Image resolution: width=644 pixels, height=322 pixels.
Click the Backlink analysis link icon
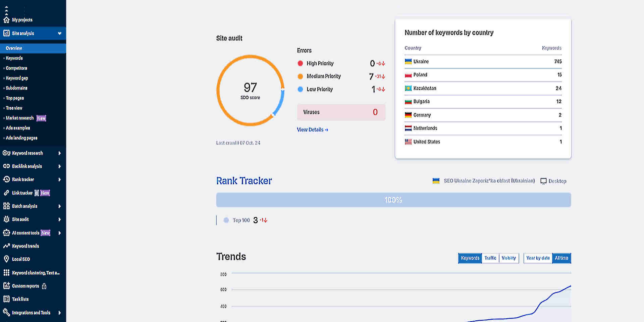[x=6, y=166]
